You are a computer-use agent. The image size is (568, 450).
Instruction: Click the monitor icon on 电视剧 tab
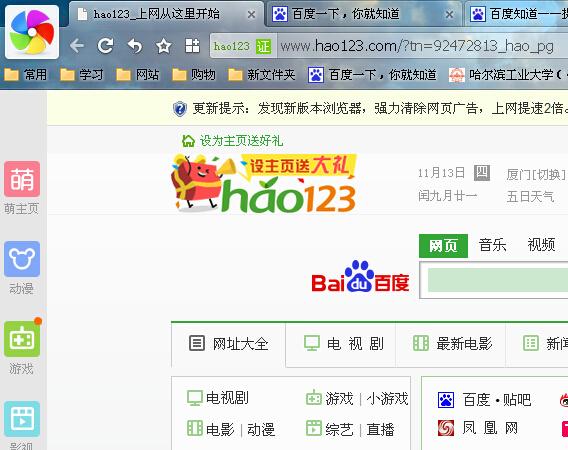click(x=312, y=343)
